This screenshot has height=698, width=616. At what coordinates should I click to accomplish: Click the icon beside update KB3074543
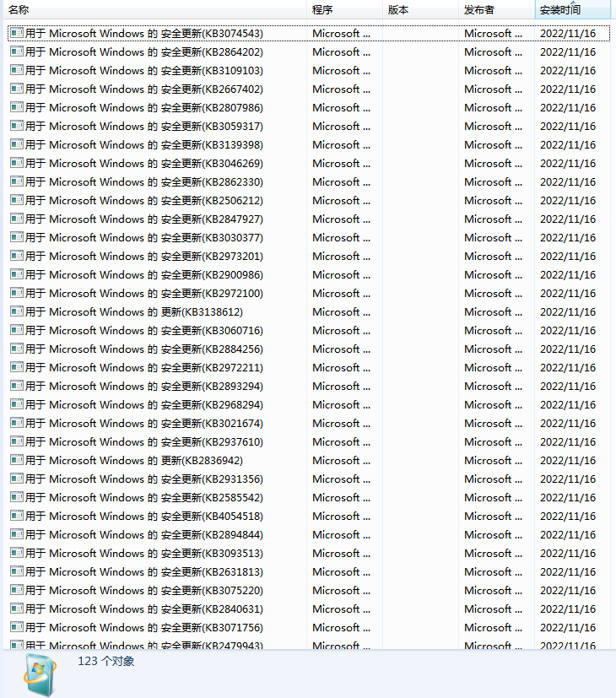pyautogui.click(x=16, y=33)
